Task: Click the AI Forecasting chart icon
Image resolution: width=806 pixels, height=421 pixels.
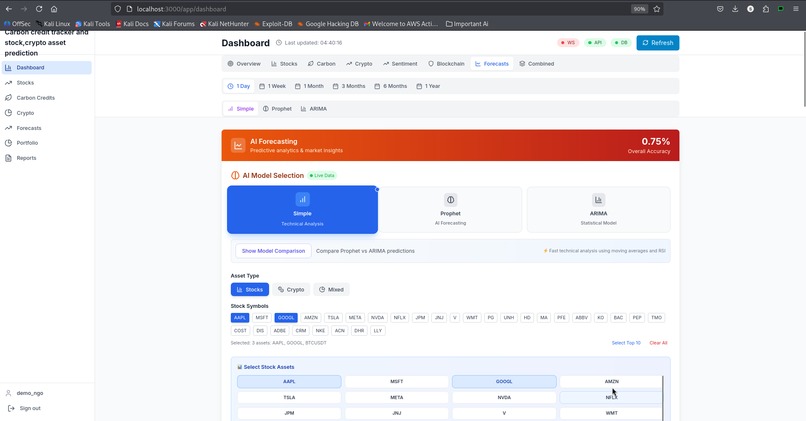Action: (x=238, y=145)
